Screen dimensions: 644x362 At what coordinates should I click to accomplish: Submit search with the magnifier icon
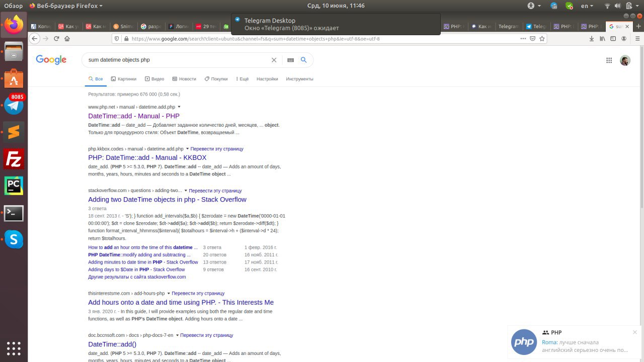[303, 60]
